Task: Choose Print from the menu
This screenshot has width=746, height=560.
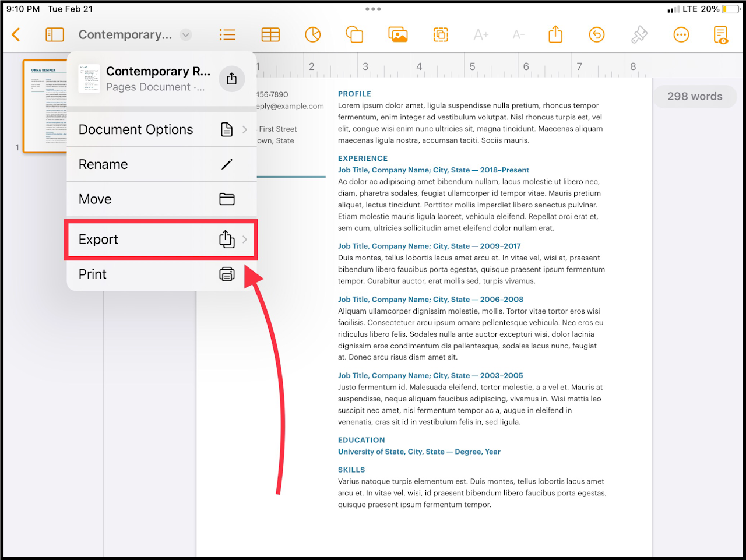Action: point(162,274)
